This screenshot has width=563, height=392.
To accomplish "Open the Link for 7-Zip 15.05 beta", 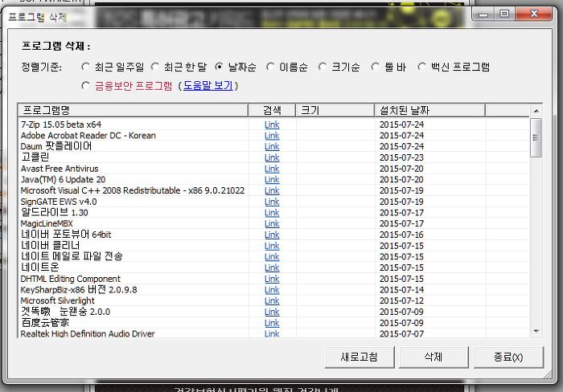I will click(x=272, y=125).
